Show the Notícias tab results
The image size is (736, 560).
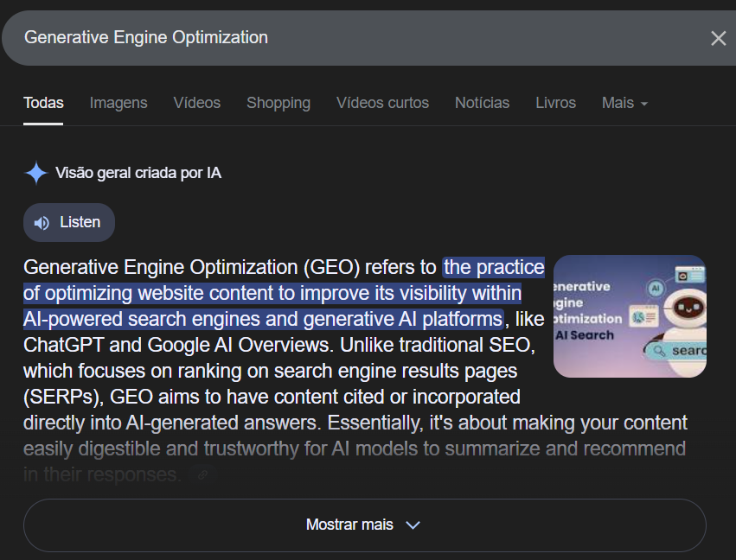click(482, 103)
